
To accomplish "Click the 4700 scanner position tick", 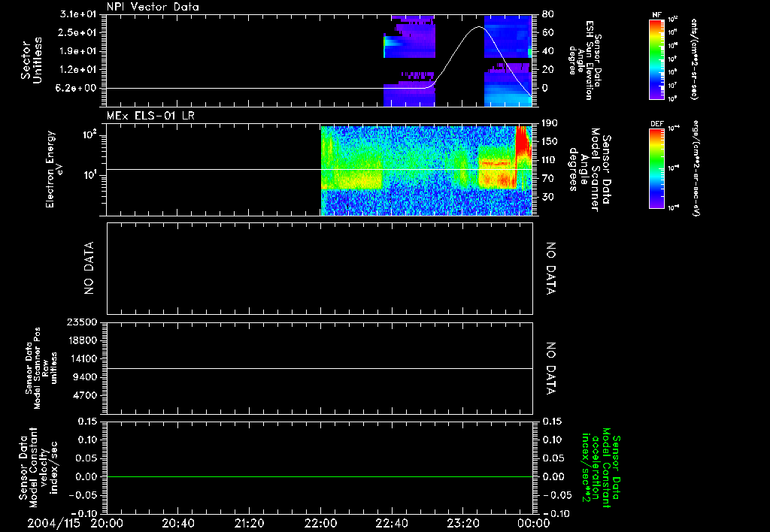I will click(x=84, y=395).
